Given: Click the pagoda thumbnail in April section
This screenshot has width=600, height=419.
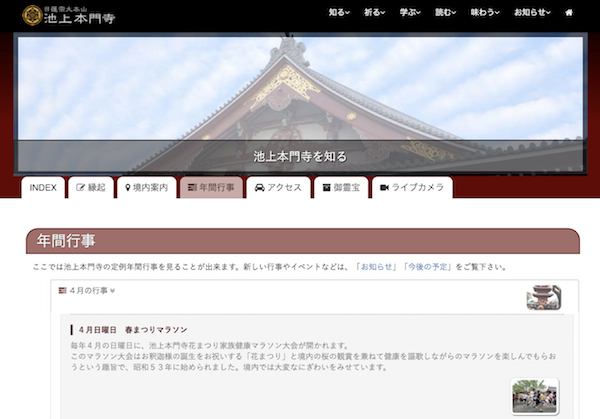Looking at the screenshot, I should (x=544, y=297).
